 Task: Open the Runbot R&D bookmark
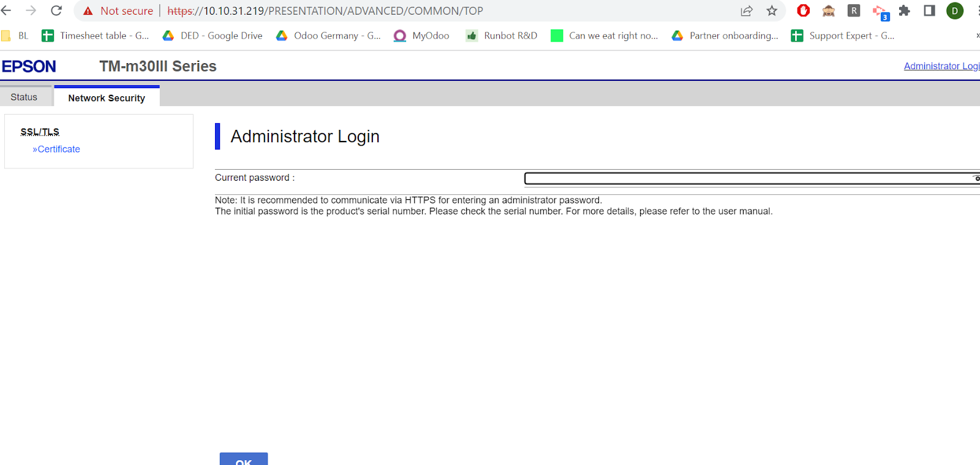click(x=502, y=36)
